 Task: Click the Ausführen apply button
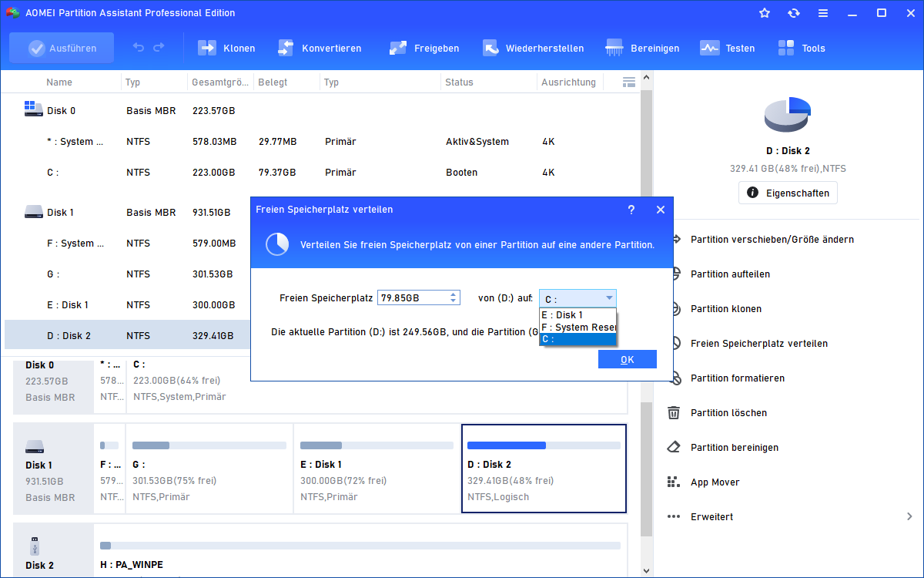[x=62, y=48]
